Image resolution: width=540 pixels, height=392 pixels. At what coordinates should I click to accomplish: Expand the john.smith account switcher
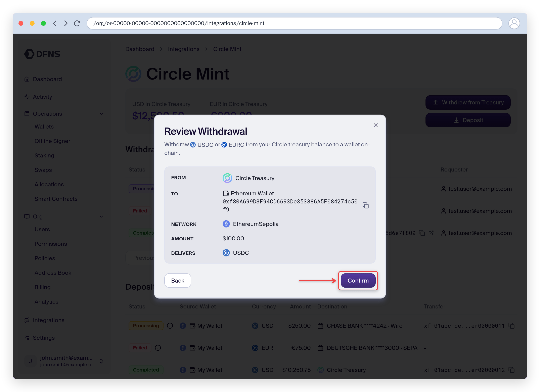click(101, 361)
